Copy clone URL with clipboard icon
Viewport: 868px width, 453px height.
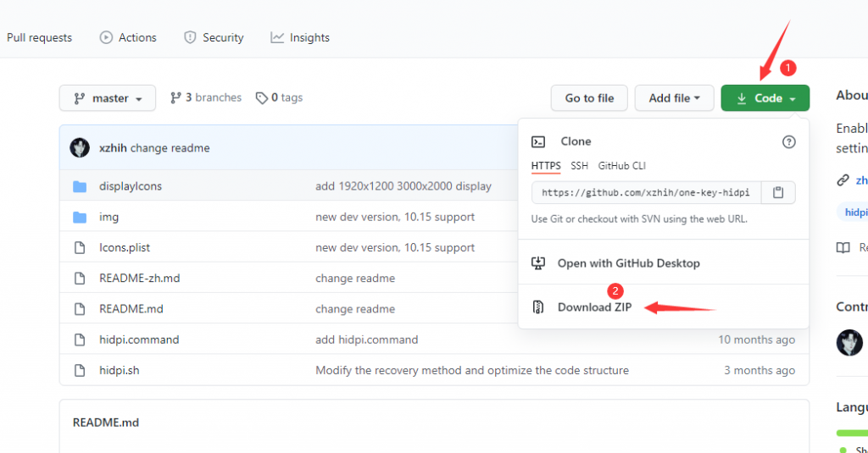click(x=778, y=192)
